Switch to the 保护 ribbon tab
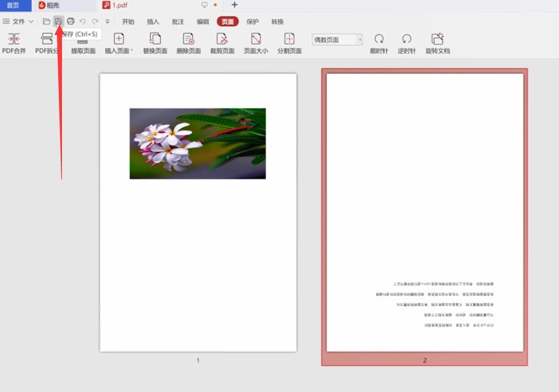 click(252, 22)
